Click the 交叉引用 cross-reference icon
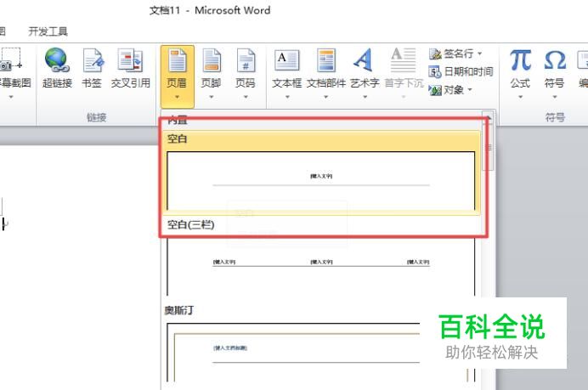588x390 pixels. tap(130, 60)
